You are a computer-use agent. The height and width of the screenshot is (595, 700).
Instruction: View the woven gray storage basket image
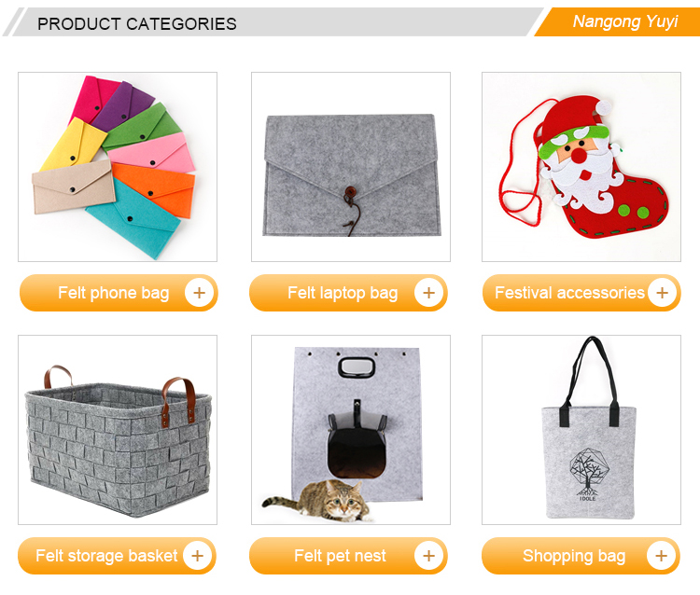[x=118, y=430]
